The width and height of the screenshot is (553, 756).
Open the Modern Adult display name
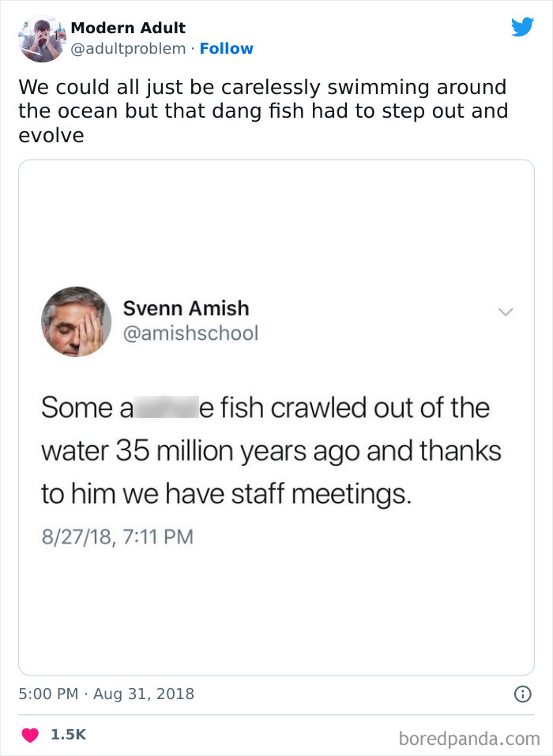pyautogui.click(x=128, y=28)
